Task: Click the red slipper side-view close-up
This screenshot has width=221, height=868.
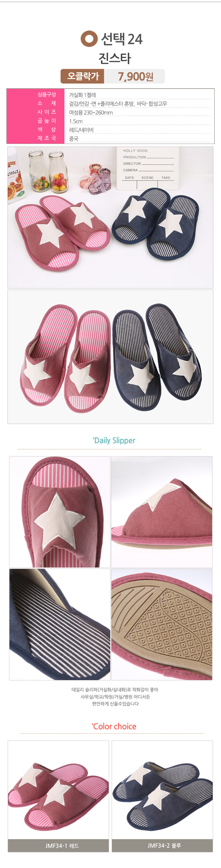Action: (x=162, y=512)
